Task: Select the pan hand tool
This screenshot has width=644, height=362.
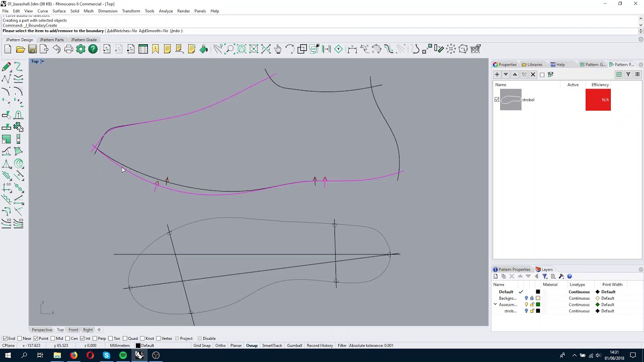Action: [x=278, y=49]
